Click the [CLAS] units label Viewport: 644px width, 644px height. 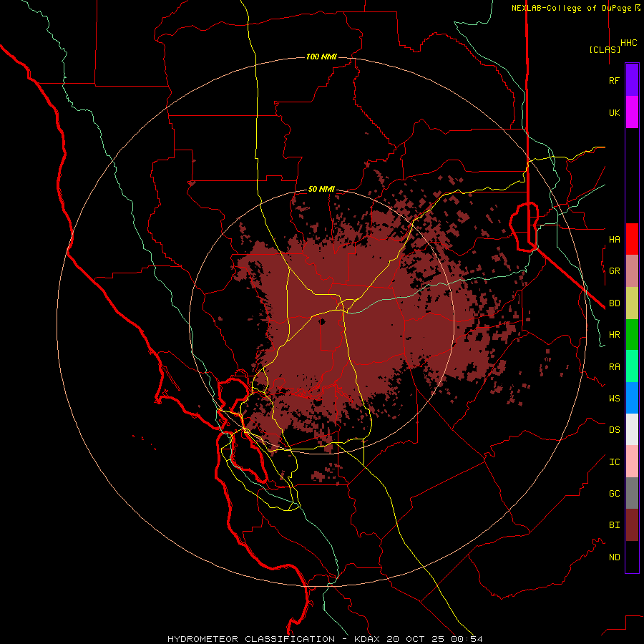point(605,49)
